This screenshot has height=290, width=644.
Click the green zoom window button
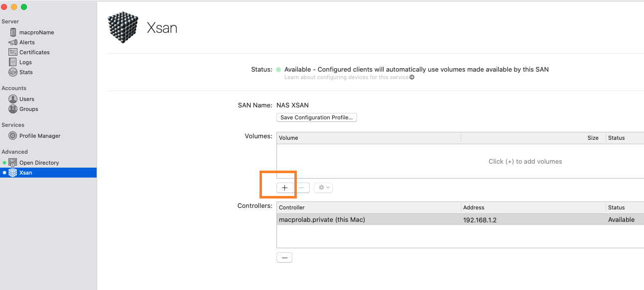(24, 7)
